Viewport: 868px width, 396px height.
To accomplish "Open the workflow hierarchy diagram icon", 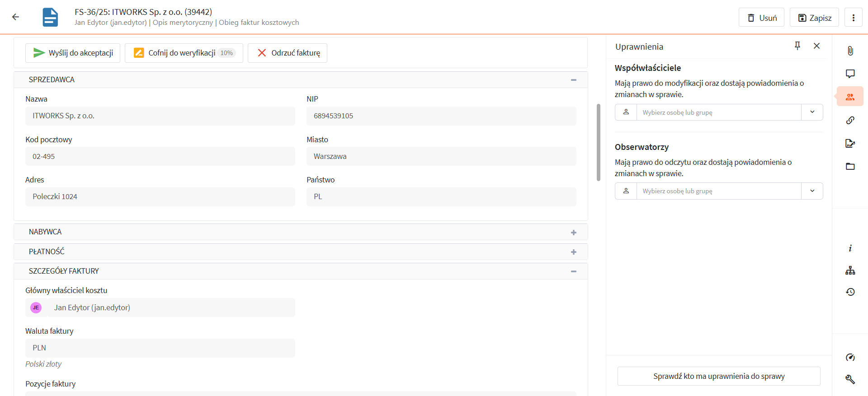I will pos(850,270).
